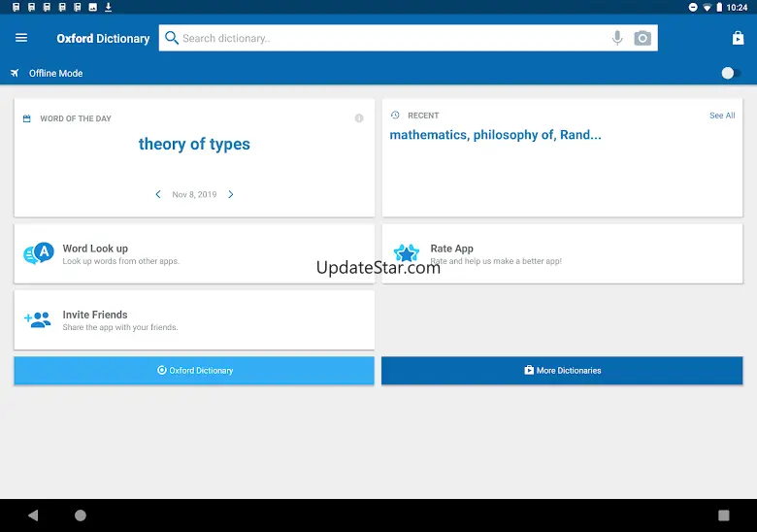The height and width of the screenshot is (532, 757).
Task: Select the Oxford Dictionary tab button
Action: [x=194, y=370]
